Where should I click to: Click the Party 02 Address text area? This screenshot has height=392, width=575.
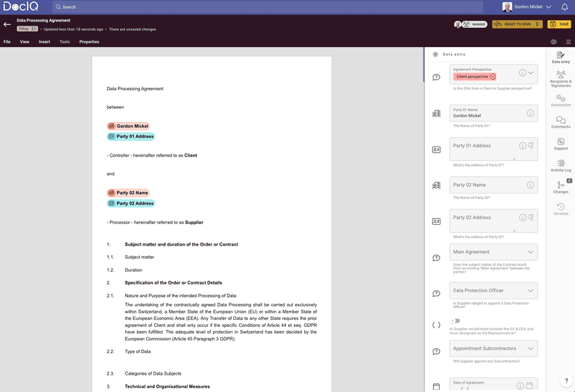(x=494, y=221)
